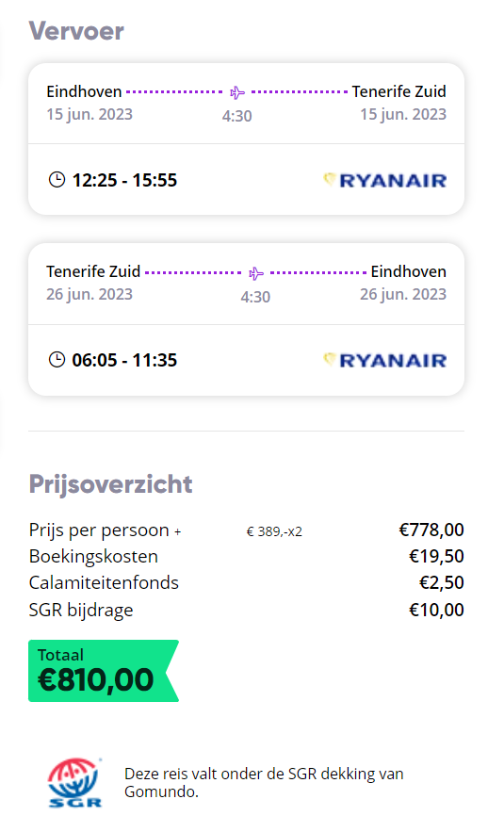This screenshot has width=504, height=832.
Task: Click the Ryanair logo on the return flight
Action: click(x=385, y=360)
